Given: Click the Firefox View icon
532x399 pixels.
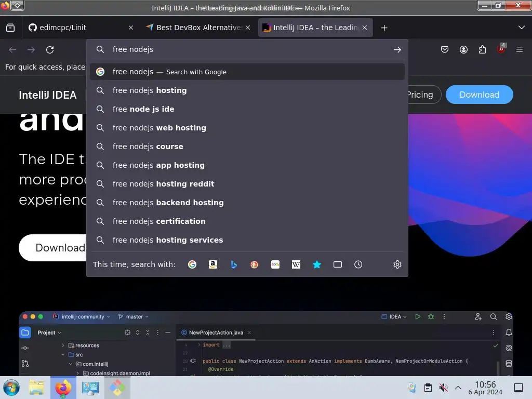Looking at the screenshot, I should click(10, 28).
